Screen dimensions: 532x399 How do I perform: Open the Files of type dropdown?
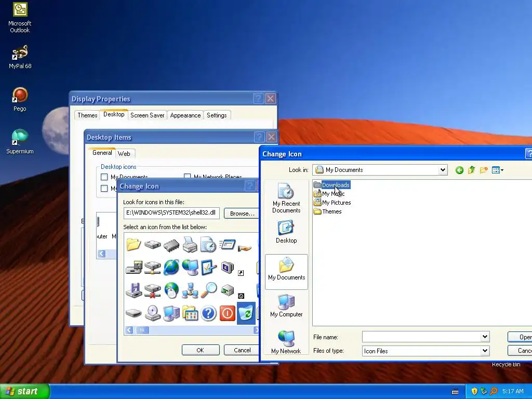485,351
